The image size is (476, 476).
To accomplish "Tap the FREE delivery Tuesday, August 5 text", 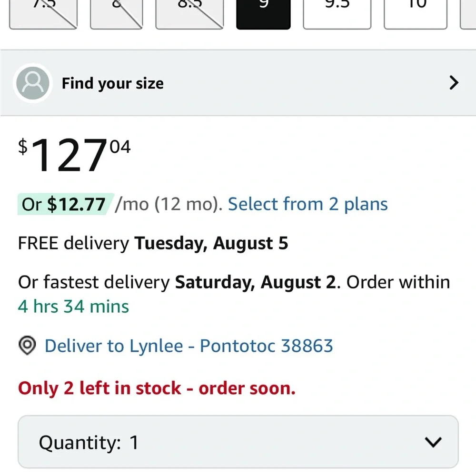I will [153, 243].
